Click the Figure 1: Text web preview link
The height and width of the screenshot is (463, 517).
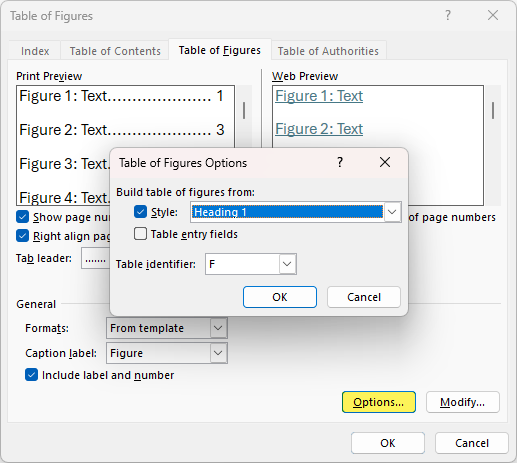tap(319, 96)
